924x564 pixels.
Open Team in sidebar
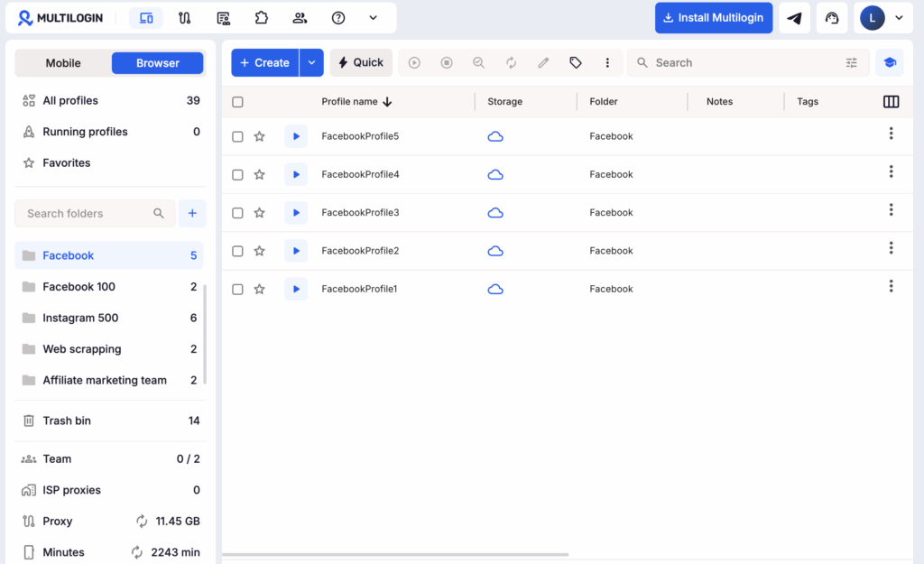110,459
